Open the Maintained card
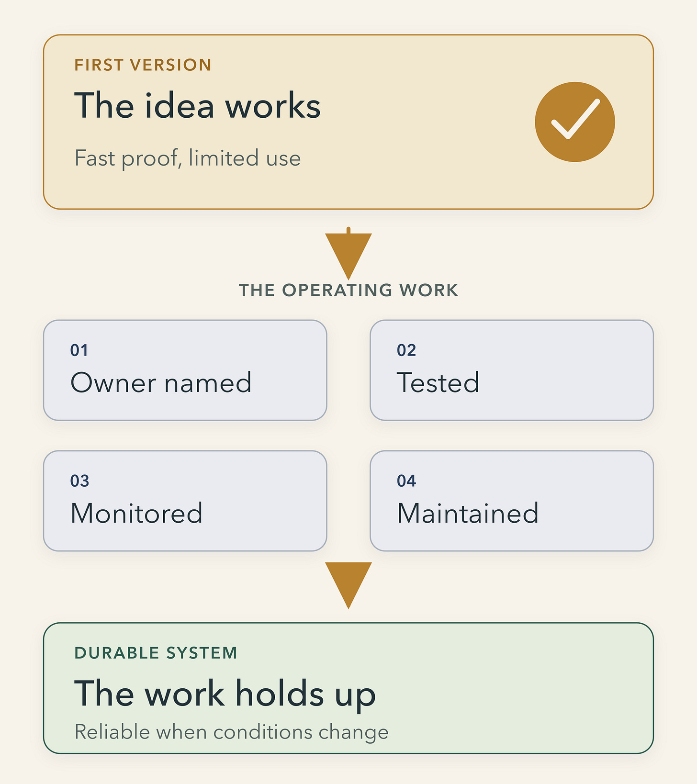 click(512, 501)
